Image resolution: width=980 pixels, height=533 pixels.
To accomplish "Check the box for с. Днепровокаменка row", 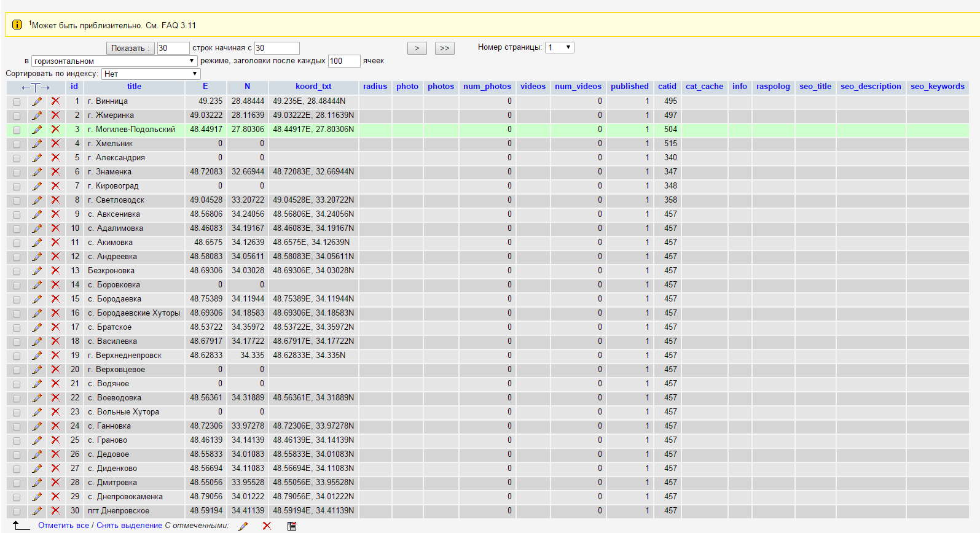I will click(x=17, y=497).
